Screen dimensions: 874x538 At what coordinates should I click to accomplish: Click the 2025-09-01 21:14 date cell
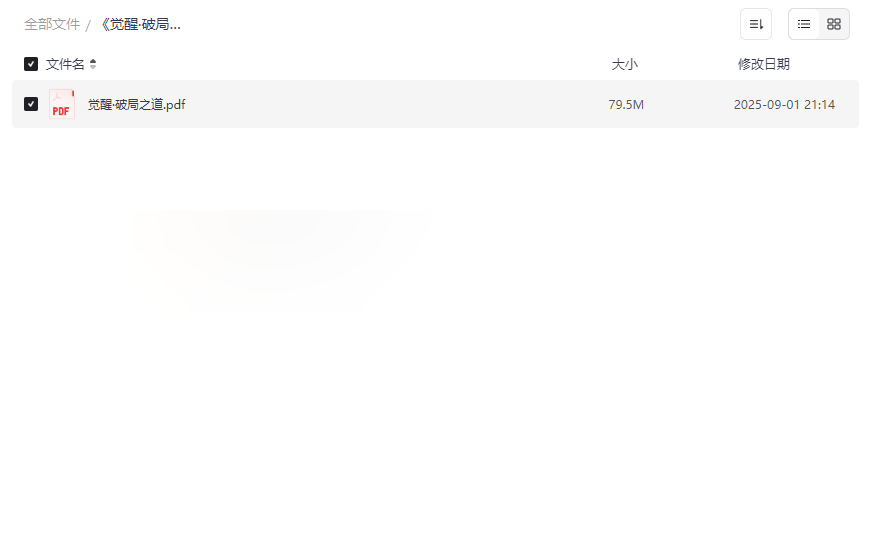(x=784, y=104)
